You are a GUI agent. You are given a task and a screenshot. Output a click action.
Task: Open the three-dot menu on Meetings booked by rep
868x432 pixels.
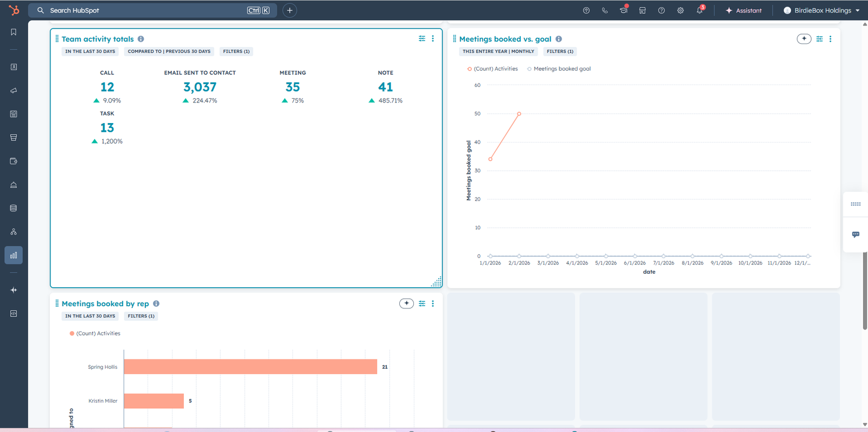tap(433, 304)
